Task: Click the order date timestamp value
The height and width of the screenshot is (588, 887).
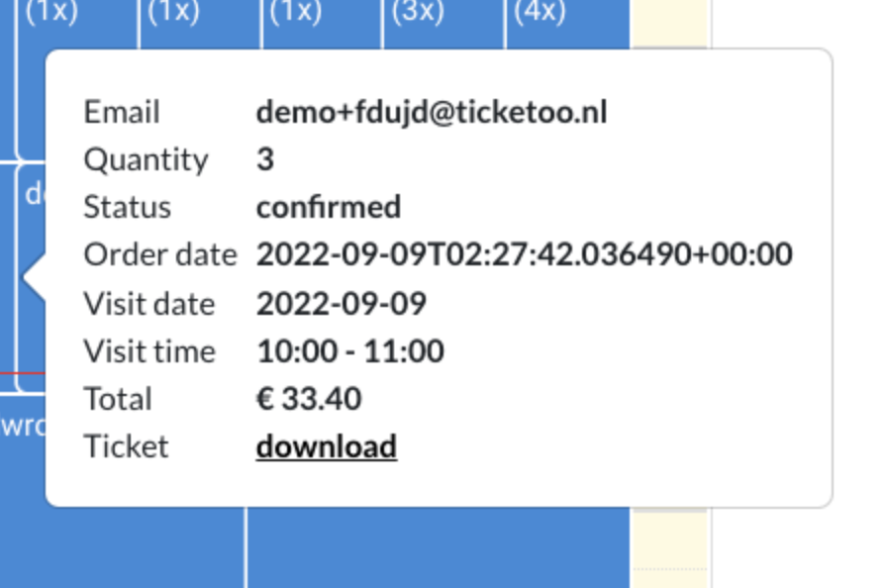Action: coord(524,254)
